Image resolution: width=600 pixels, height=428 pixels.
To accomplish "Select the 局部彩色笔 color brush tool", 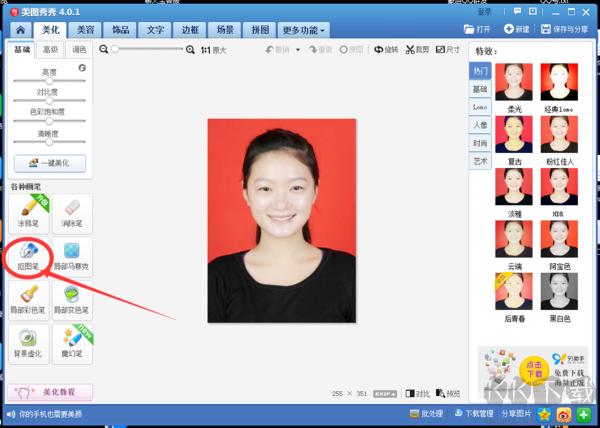I will pos(29,300).
